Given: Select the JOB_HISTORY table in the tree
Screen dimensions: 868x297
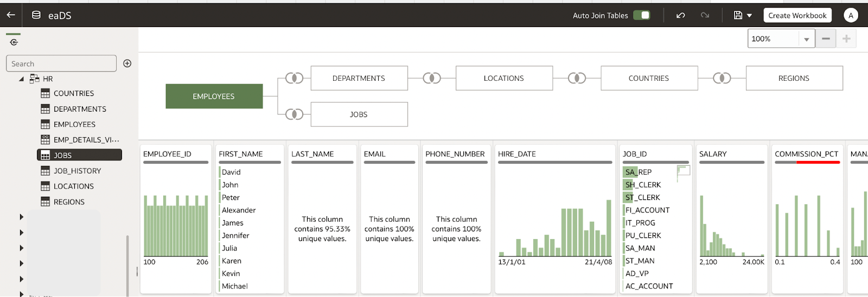Looking at the screenshot, I should [x=77, y=171].
